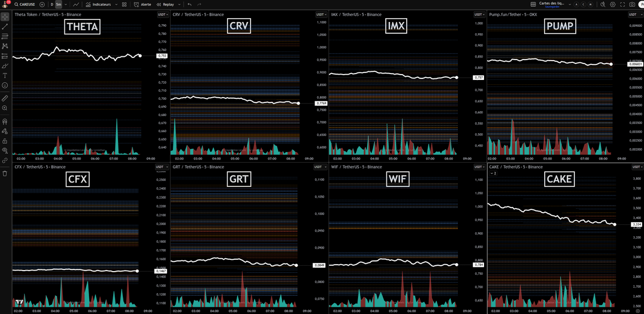Select the 5m timeframe
The width and height of the screenshot is (644, 314).
click(58, 4)
